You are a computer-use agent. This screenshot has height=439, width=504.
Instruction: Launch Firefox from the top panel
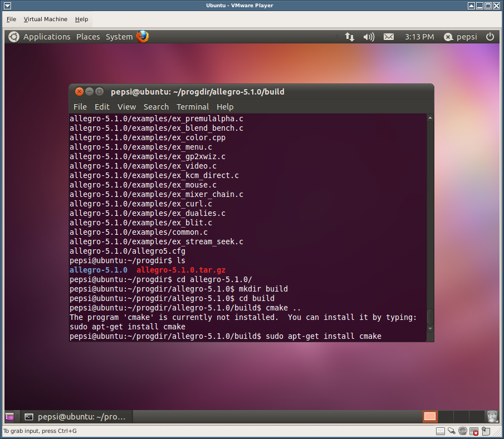pyautogui.click(x=143, y=37)
